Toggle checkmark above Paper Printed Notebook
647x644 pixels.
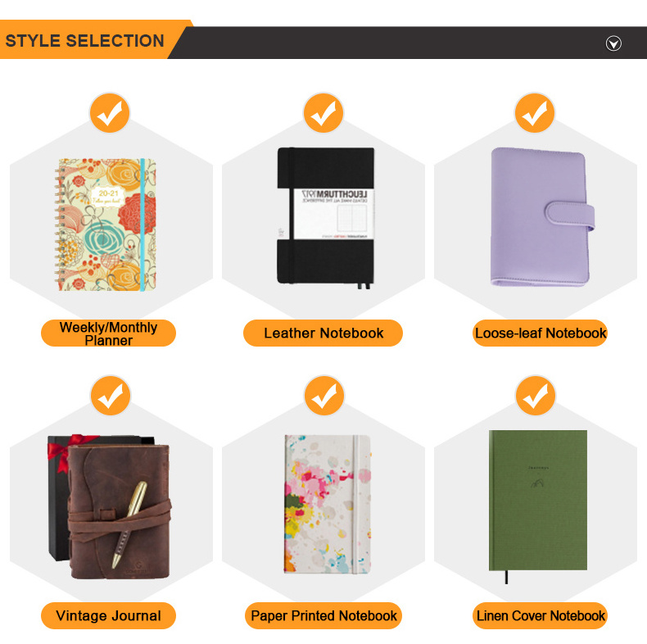tap(323, 397)
